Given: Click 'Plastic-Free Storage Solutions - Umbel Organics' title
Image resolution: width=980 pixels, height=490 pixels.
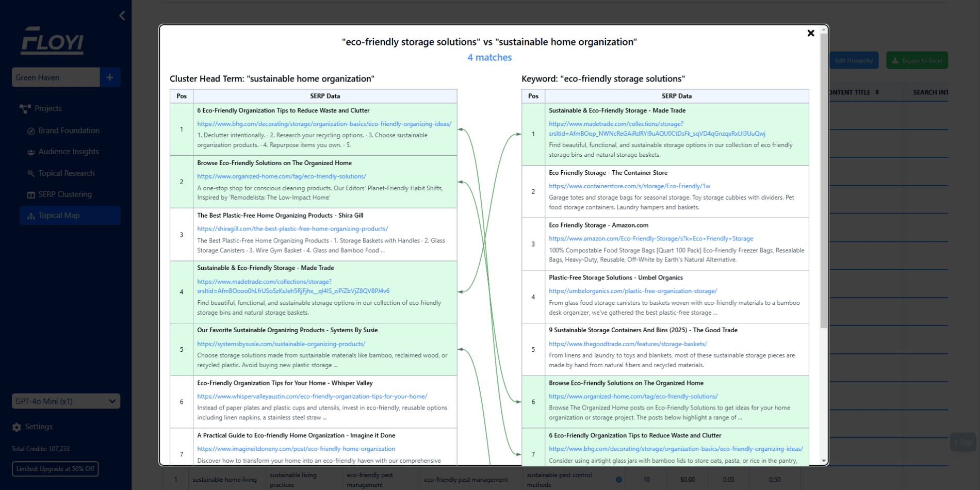Looking at the screenshot, I should (616, 277).
